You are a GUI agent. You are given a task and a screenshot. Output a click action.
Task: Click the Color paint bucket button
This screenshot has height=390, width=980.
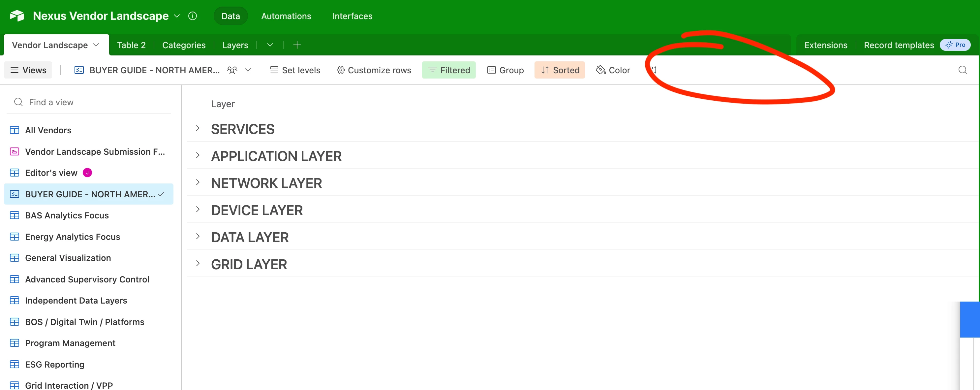(613, 70)
